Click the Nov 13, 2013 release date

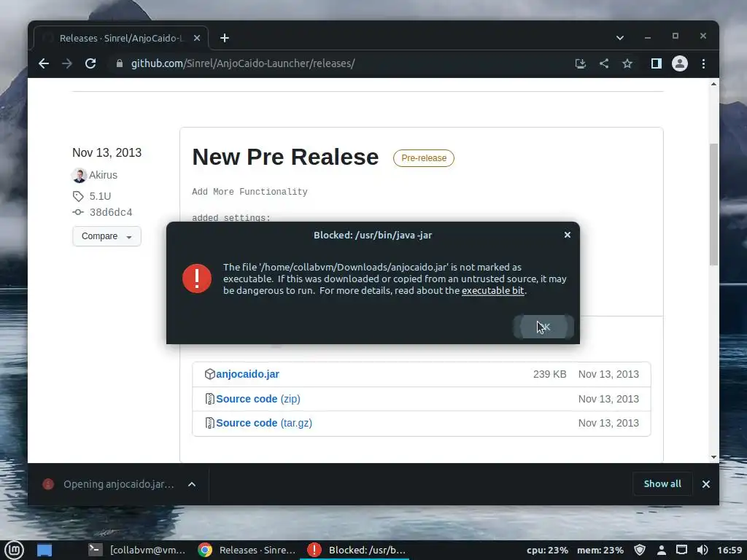pyautogui.click(x=107, y=153)
